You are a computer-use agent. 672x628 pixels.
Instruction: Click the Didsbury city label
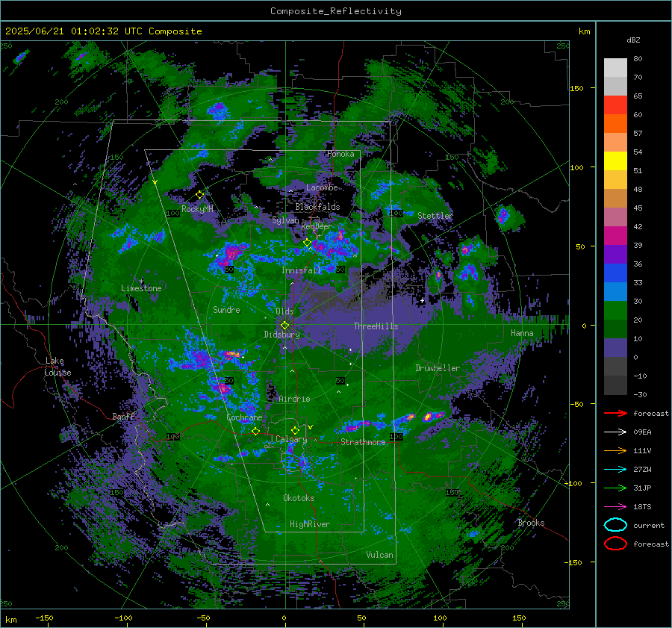pos(281,335)
